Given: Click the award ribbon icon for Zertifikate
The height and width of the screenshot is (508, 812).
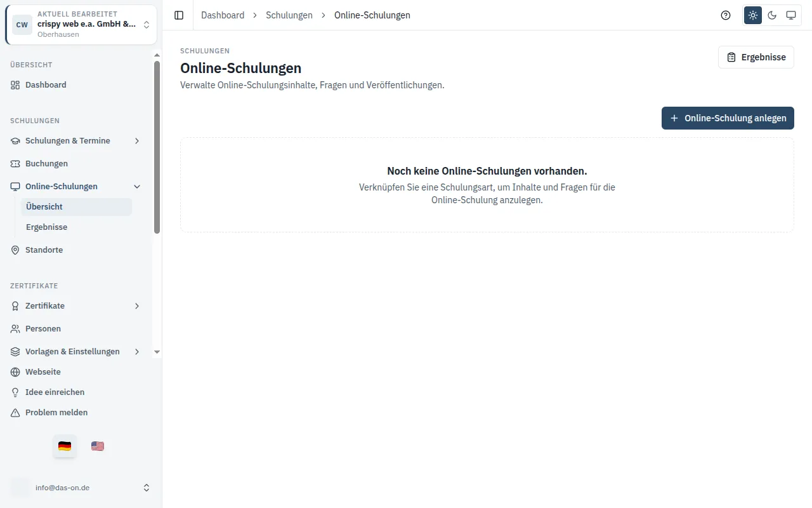Looking at the screenshot, I should [x=15, y=306].
